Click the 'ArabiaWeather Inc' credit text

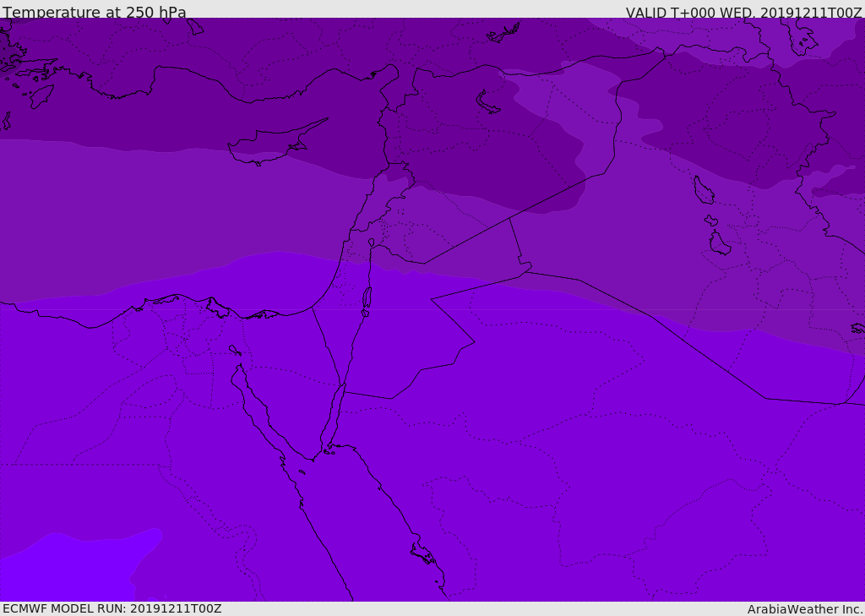pyautogui.click(x=805, y=609)
